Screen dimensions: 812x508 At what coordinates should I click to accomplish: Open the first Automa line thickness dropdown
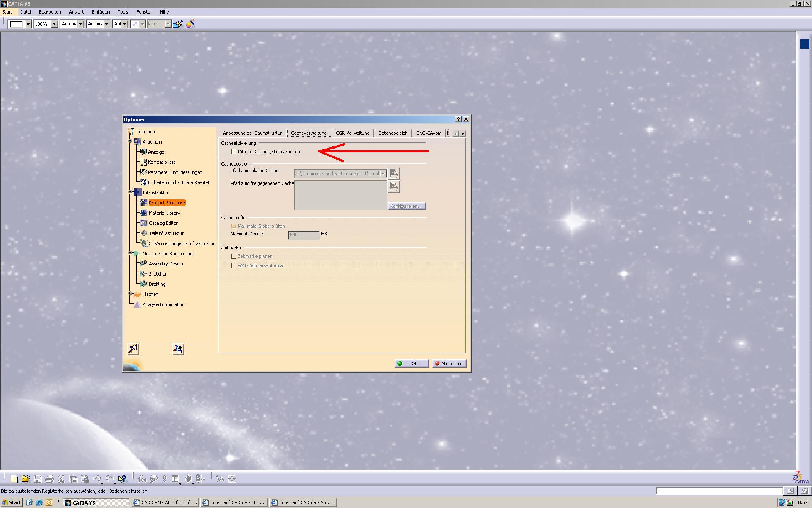[x=80, y=24]
